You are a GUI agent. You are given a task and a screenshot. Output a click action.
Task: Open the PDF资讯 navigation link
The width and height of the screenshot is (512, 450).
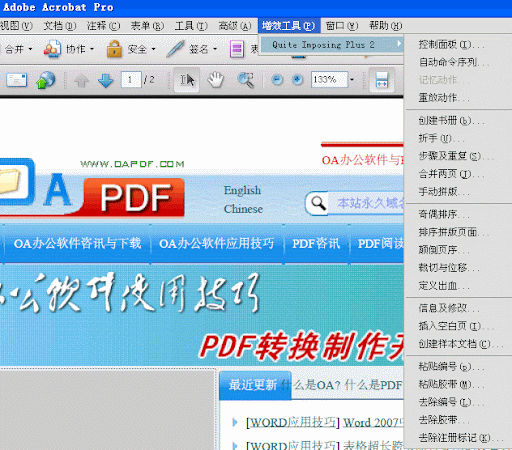[x=316, y=244]
